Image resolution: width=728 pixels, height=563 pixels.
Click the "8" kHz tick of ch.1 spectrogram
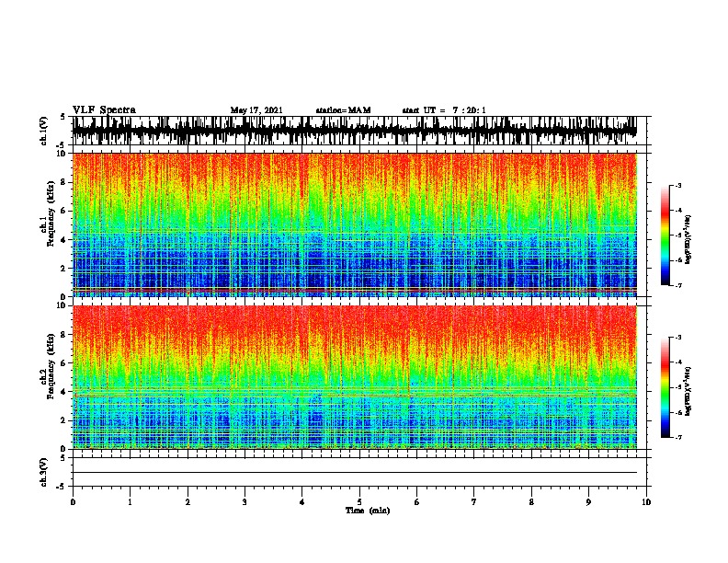coord(64,182)
